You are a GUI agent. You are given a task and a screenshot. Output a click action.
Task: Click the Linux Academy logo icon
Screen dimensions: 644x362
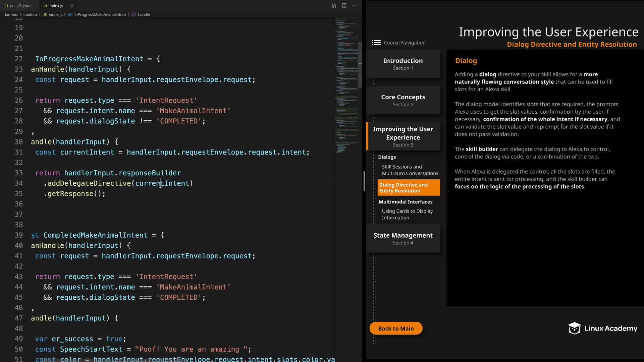(574, 328)
